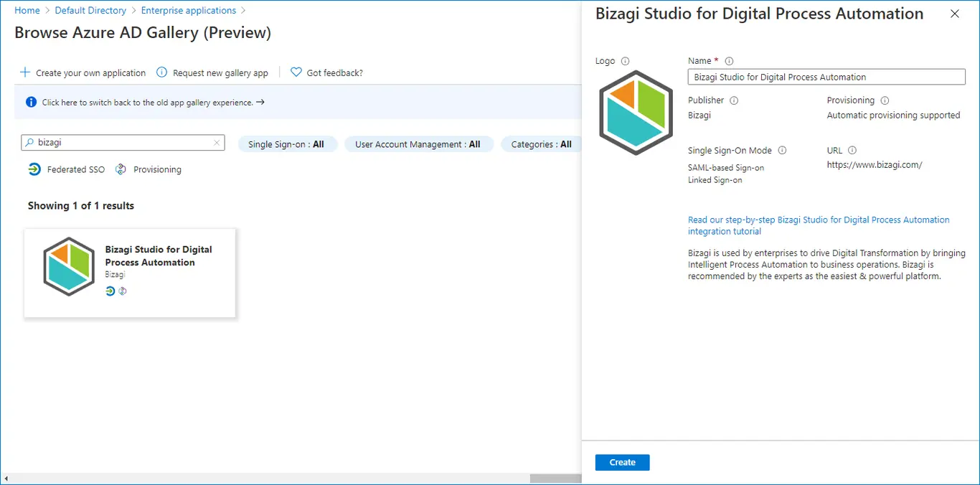This screenshot has height=485, width=980.
Task: Click the heart icon for Got feedback
Action: 296,72
